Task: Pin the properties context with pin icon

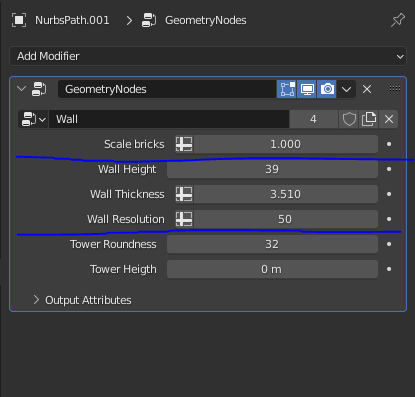Action: click(398, 20)
